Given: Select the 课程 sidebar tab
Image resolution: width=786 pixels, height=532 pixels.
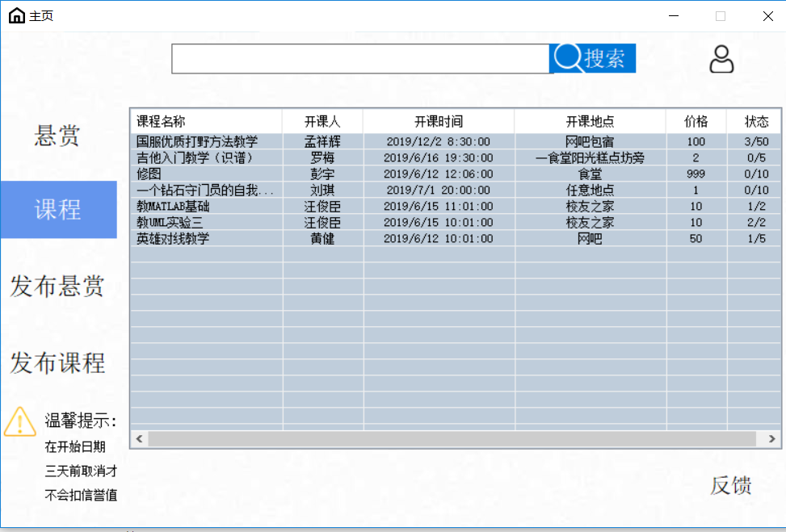Looking at the screenshot, I should pyautogui.click(x=59, y=209).
